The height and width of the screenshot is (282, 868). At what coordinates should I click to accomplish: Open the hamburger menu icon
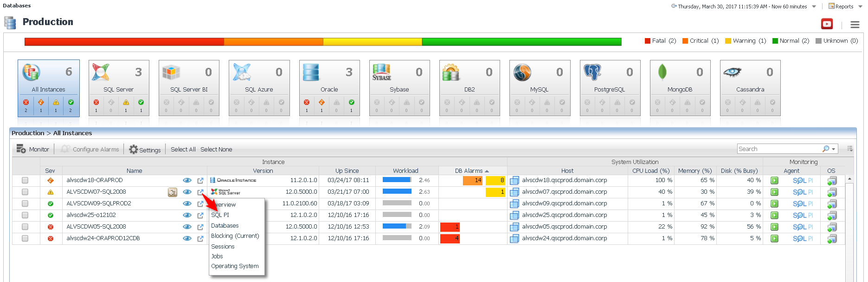pyautogui.click(x=855, y=25)
